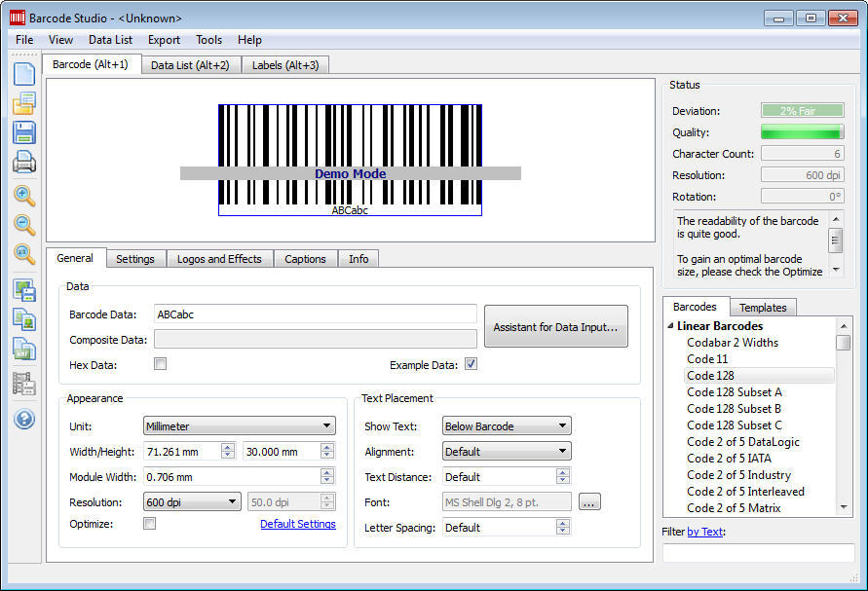The width and height of the screenshot is (868, 591).
Task: Select the Print barcode icon
Action: pyautogui.click(x=23, y=162)
